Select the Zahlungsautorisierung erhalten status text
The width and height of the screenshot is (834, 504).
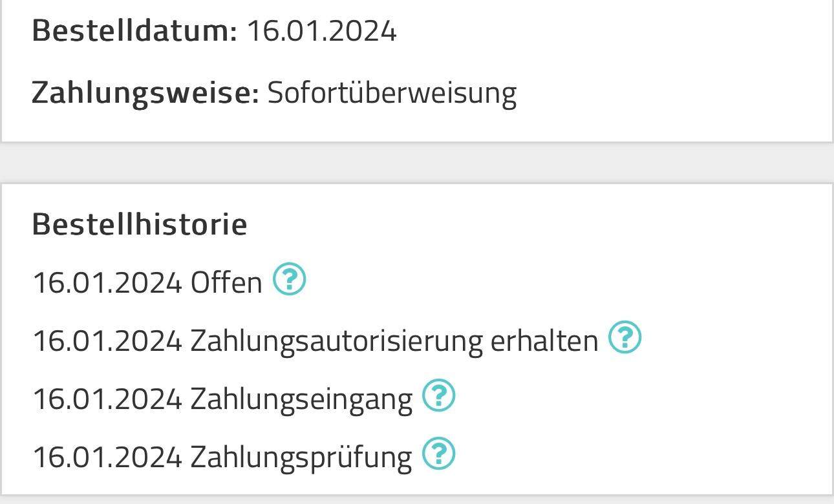pos(393,341)
